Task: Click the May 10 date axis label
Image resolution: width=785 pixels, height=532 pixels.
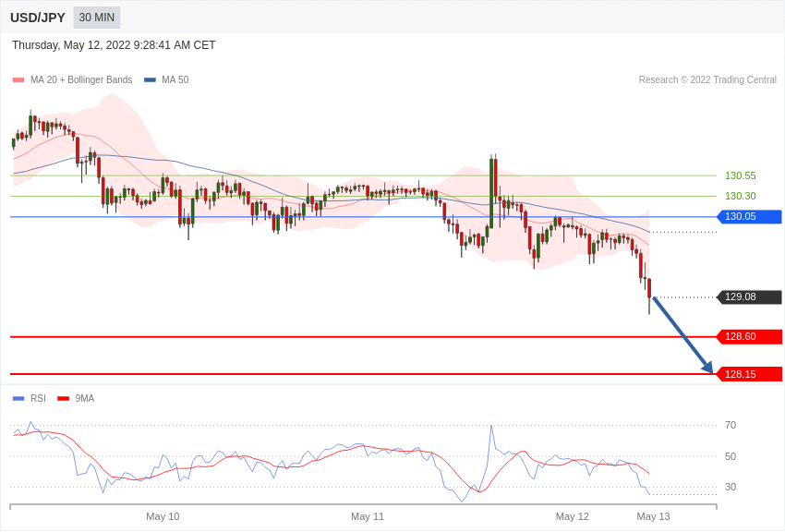Action: 163,516
